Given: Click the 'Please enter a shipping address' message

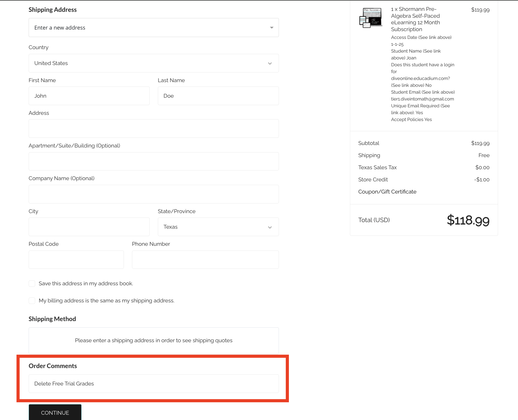Looking at the screenshot, I should [153, 340].
